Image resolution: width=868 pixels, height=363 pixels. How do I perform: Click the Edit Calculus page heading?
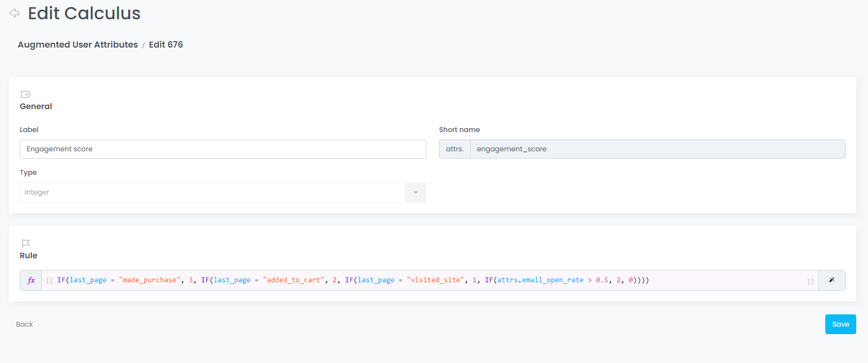[x=84, y=13]
